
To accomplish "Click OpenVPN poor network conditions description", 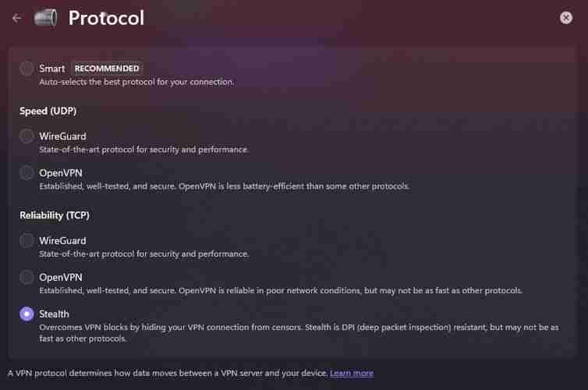I will point(280,291).
